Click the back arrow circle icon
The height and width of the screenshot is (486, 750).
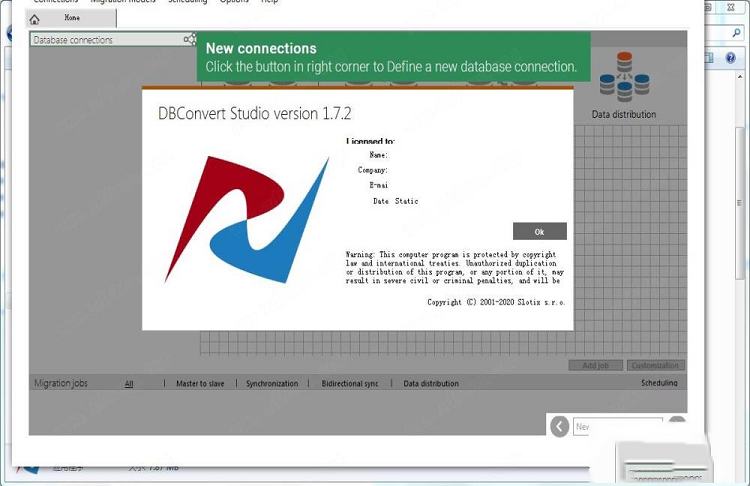click(x=560, y=426)
